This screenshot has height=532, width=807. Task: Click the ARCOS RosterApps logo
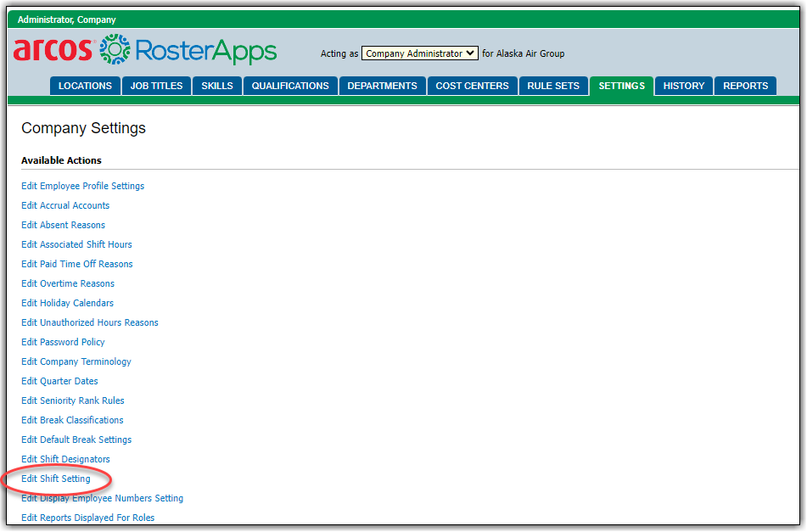(144, 51)
